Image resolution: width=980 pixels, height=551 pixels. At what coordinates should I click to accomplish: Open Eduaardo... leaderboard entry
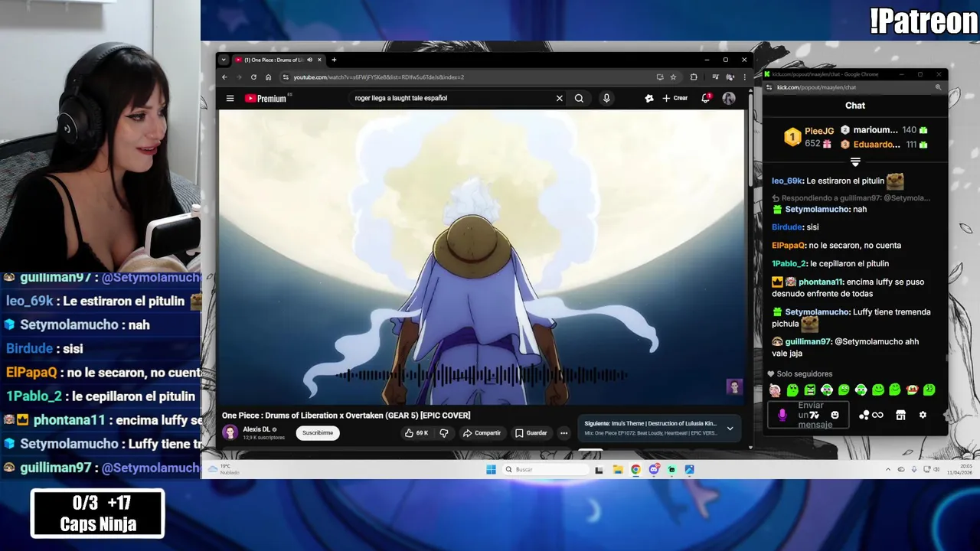tap(884, 144)
